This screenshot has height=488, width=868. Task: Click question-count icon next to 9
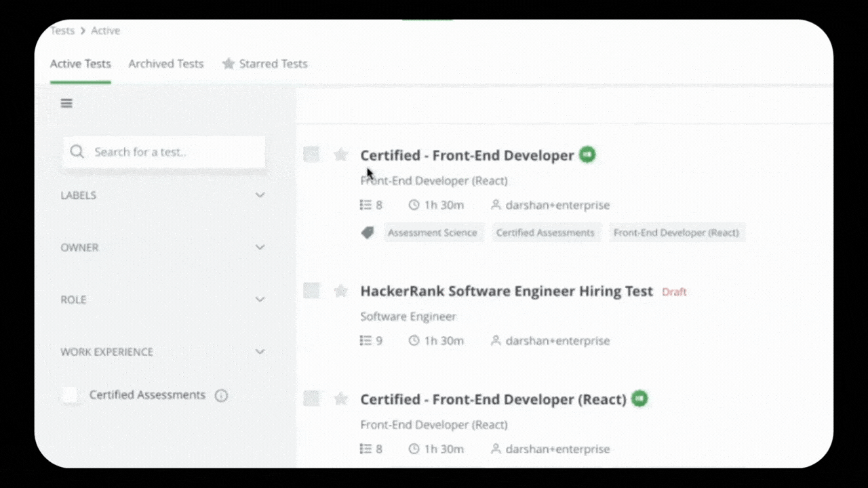(x=366, y=341)
